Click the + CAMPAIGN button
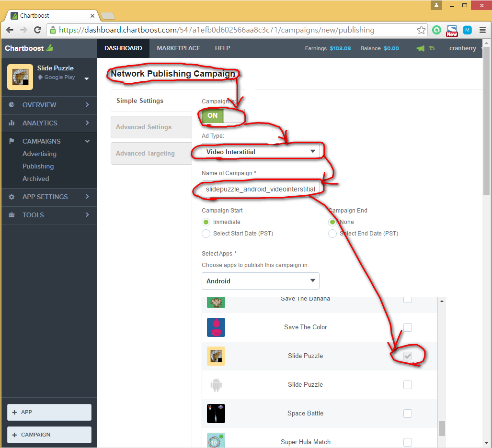492x448 pixels. (x=49, y=435)
